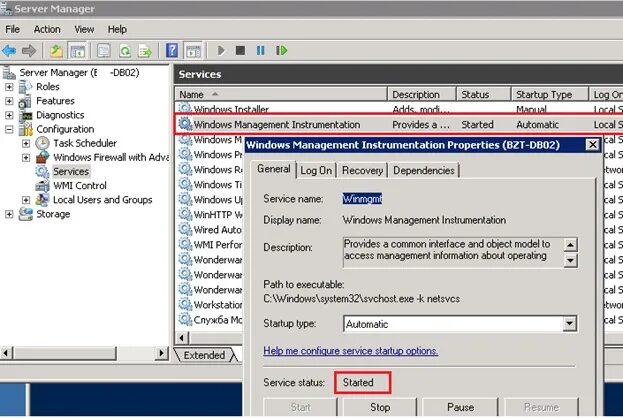Click the Back arrow toolbar icon

tap(9, 51)
